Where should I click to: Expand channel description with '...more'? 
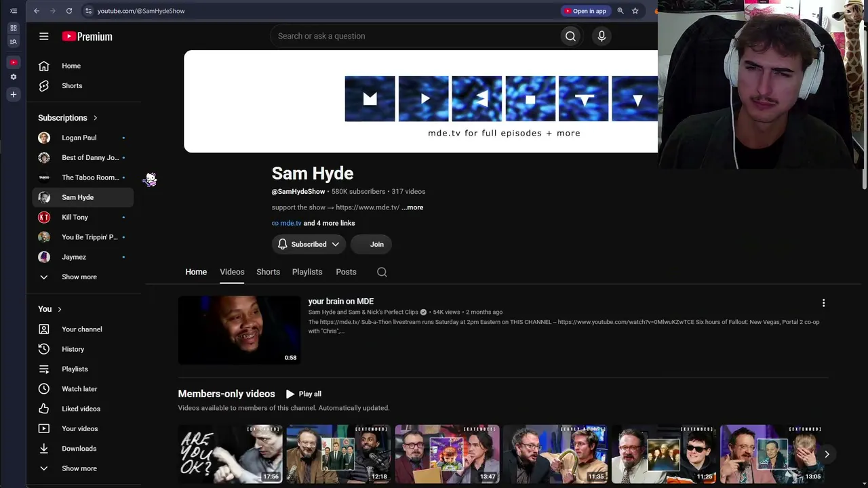coord(412,207)
